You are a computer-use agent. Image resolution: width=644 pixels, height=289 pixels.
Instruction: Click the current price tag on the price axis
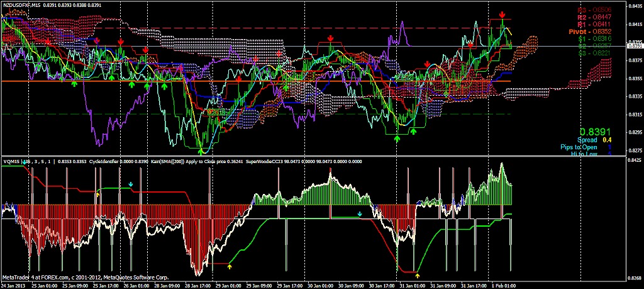tap(635, 46)
